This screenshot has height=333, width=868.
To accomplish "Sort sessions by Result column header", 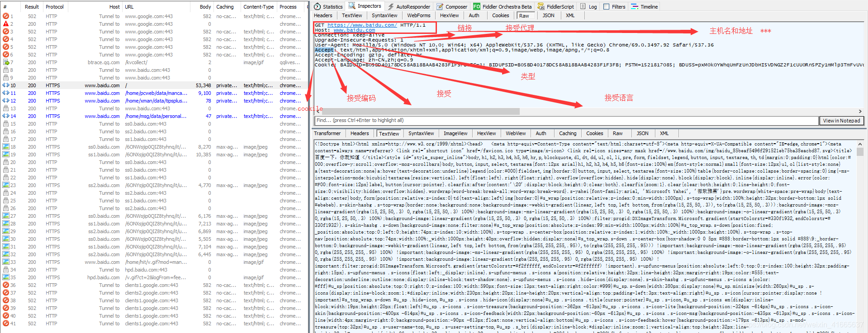I will click(x=32, y=7).
